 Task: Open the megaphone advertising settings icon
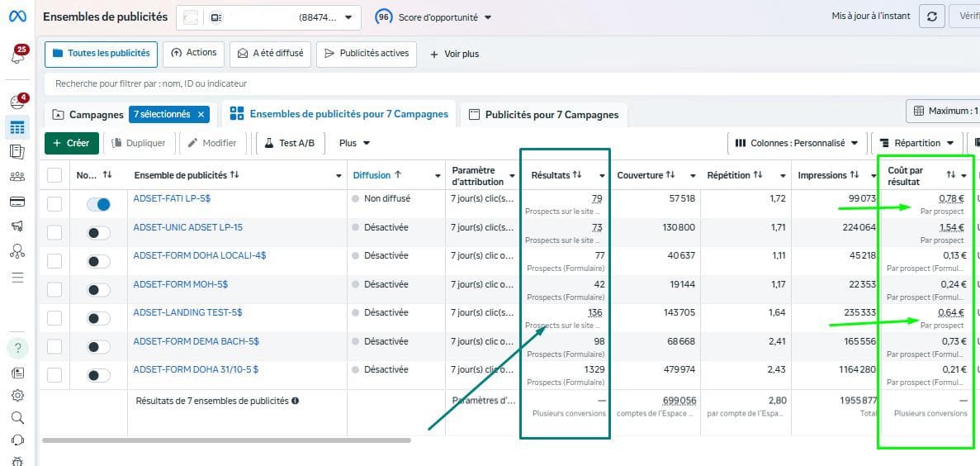click(17, 226)
